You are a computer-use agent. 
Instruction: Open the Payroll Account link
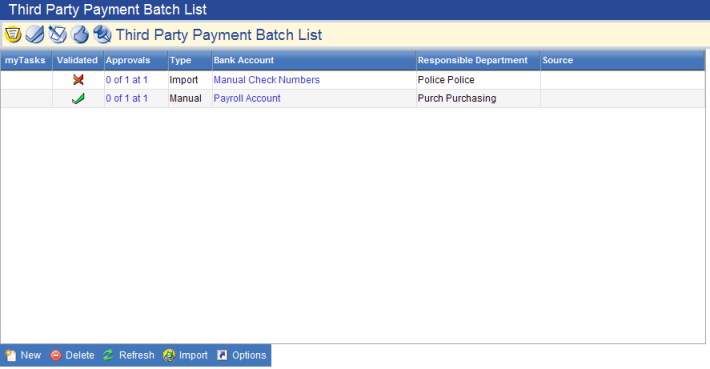click(247, 98)
